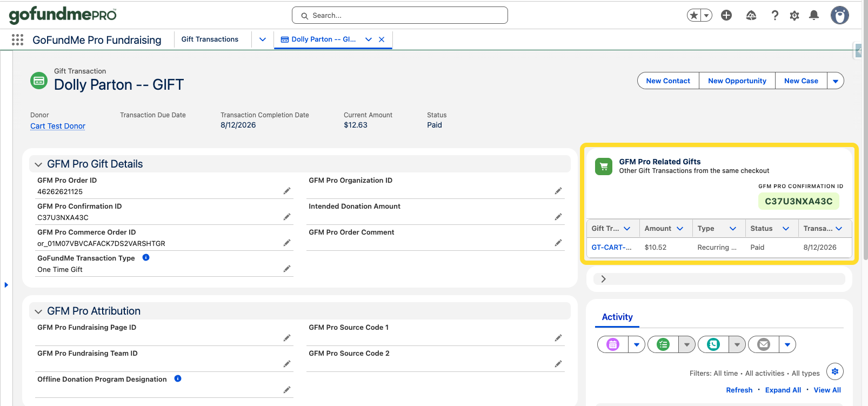The width and height of the screenshot is (868, 406).
Task: Expand the left utility panel arrow
Action: [6, 285]
